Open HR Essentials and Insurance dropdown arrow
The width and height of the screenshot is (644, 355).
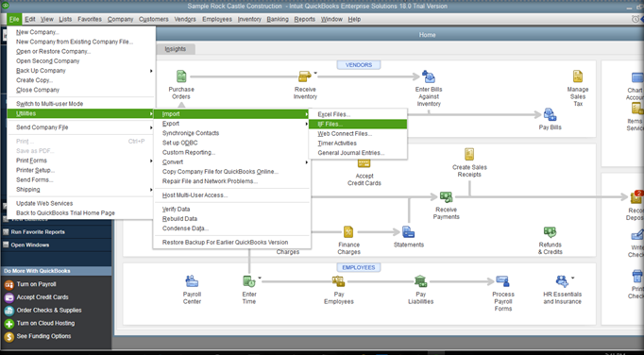coord(572,279)
